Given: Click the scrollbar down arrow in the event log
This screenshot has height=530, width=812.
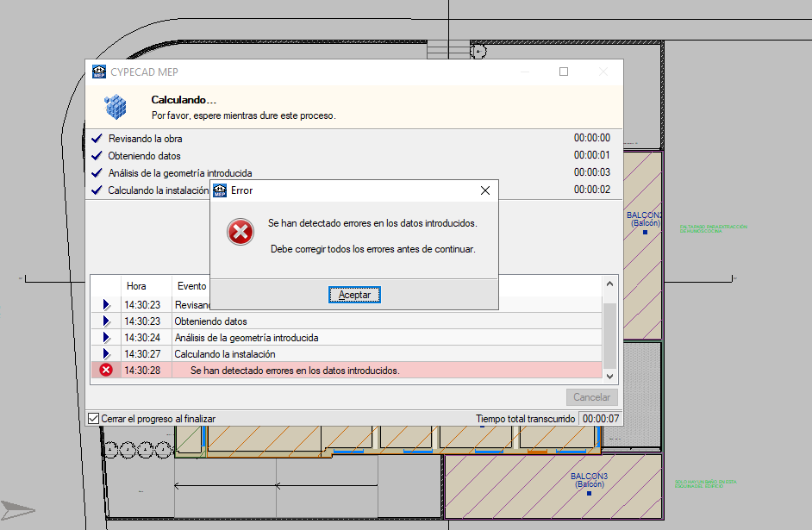Looking at the screenshot, I should pyautogui.click(x=609, y=376).
